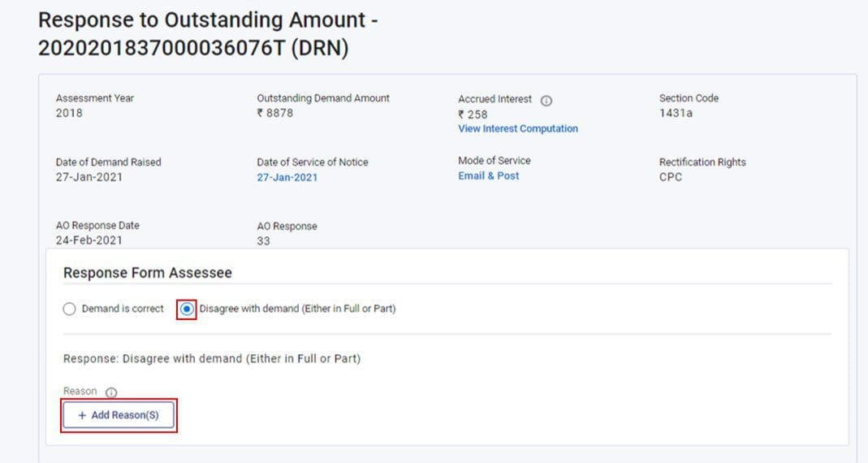Click the Reason field label

click(80, 391)
